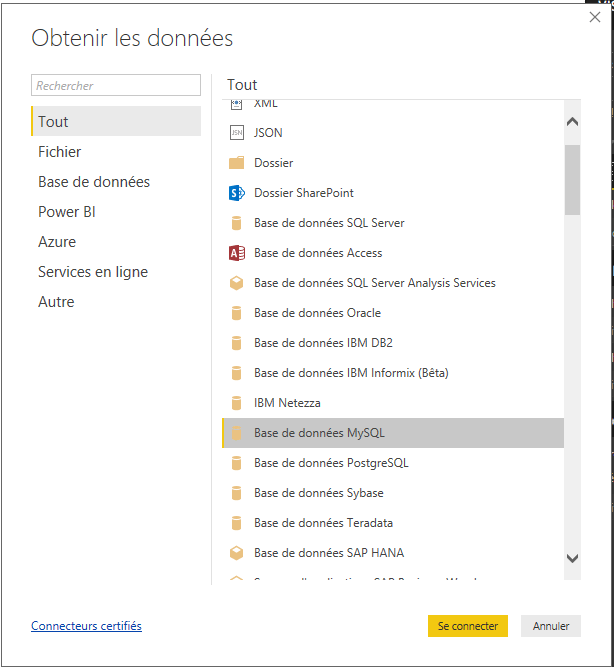
Task: Click the Access database icon
Action: tap(237, 253)
